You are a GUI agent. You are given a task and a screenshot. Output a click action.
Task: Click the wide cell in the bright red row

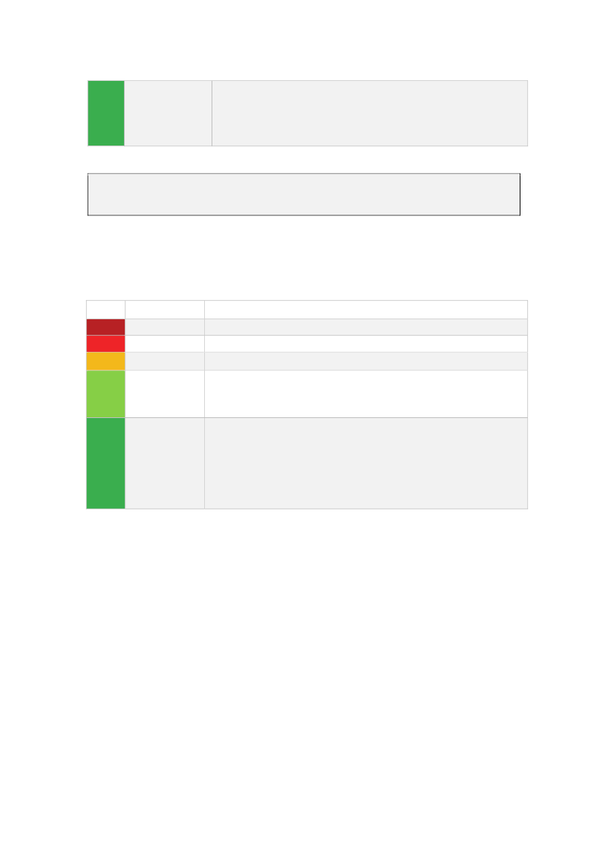click(365, 343)
